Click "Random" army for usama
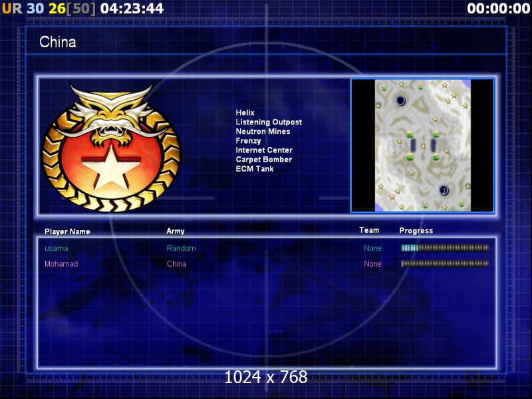Viewport: 532px width, 399px height. click(x=181, y=248)
